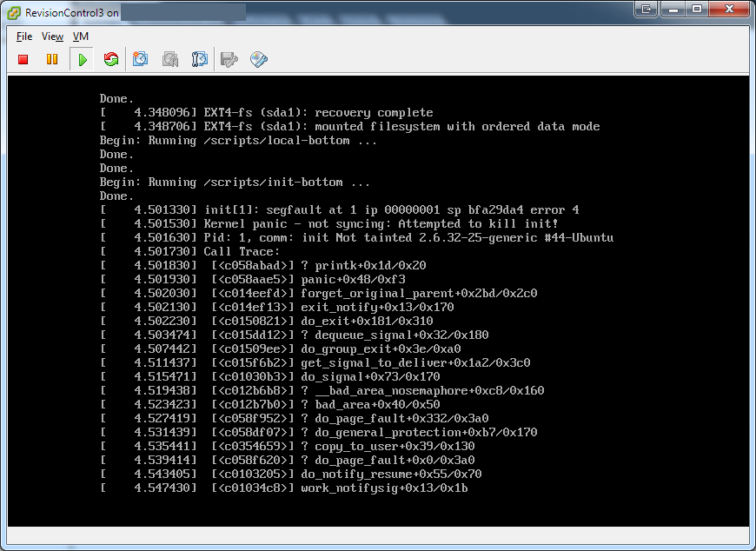Open the View menu
Image resolution: width=756 pixels, height=551 pixels.
click(52, 37)
